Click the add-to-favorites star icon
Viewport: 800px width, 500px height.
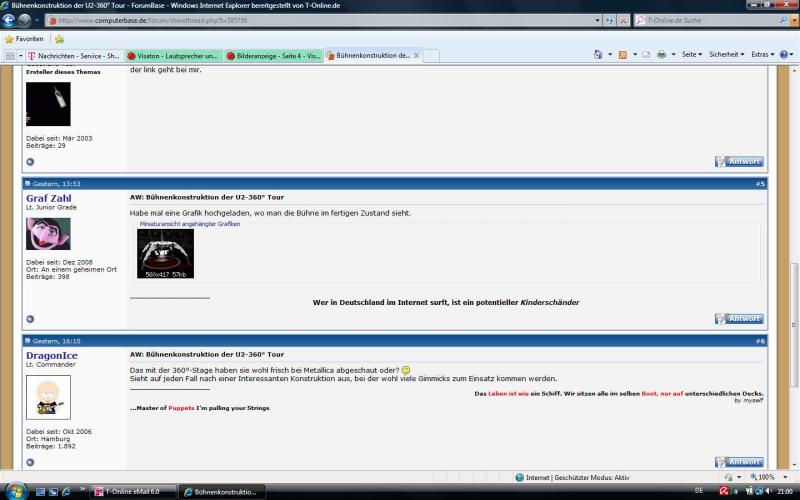tap(60, 39)
